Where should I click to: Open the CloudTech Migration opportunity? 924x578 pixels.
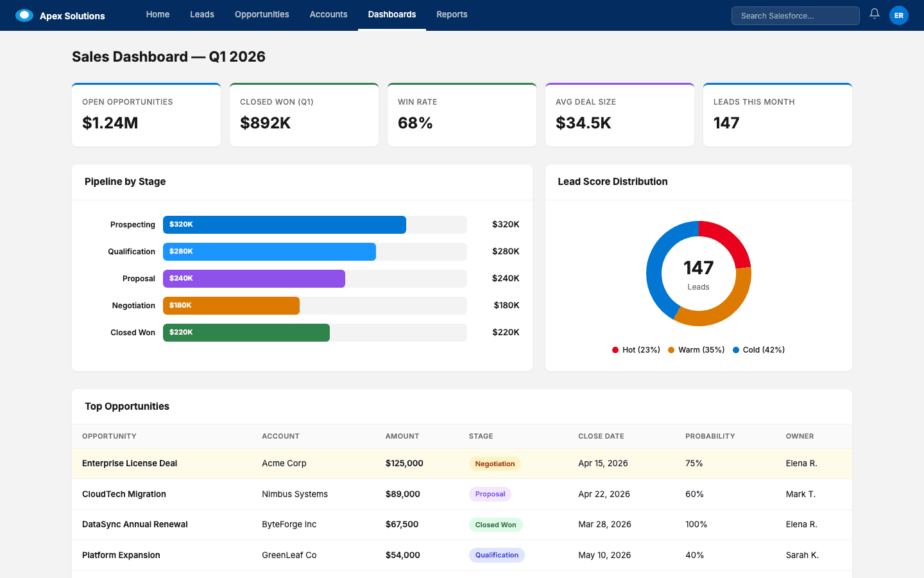click(124, 495)
